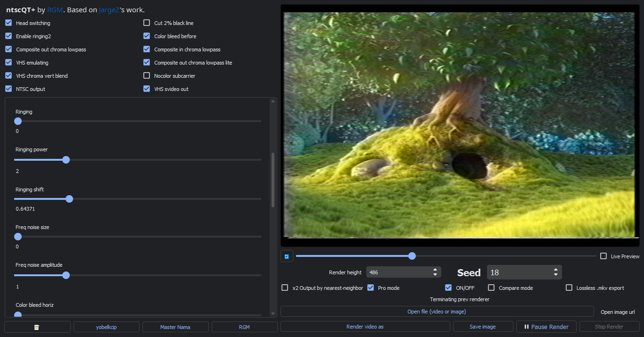The image size is (644, 337).
Task: Toggle the VHS svideo out checkbox
Action: (147, 89)
